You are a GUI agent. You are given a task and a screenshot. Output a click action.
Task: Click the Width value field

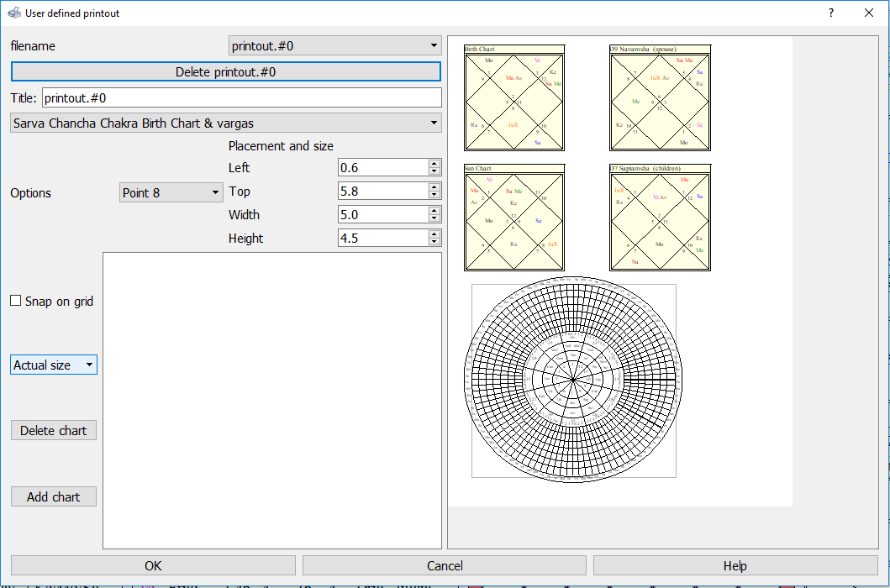pos(383,214)
